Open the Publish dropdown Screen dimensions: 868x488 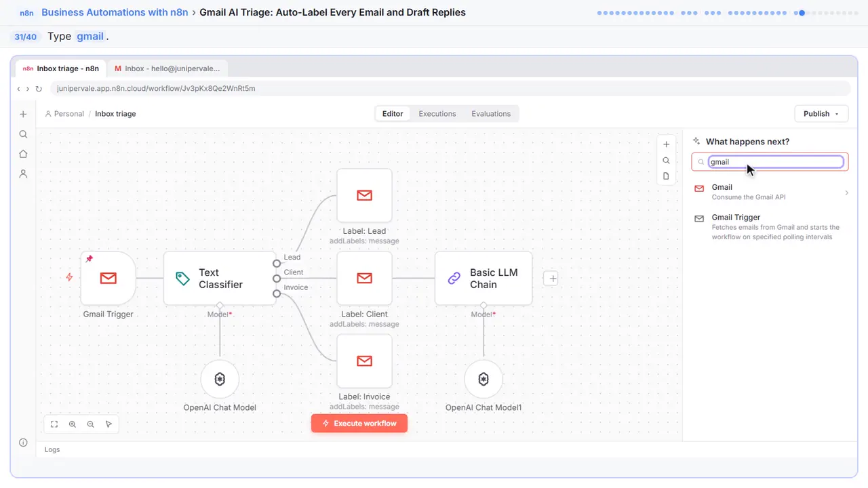coord(821,114)
